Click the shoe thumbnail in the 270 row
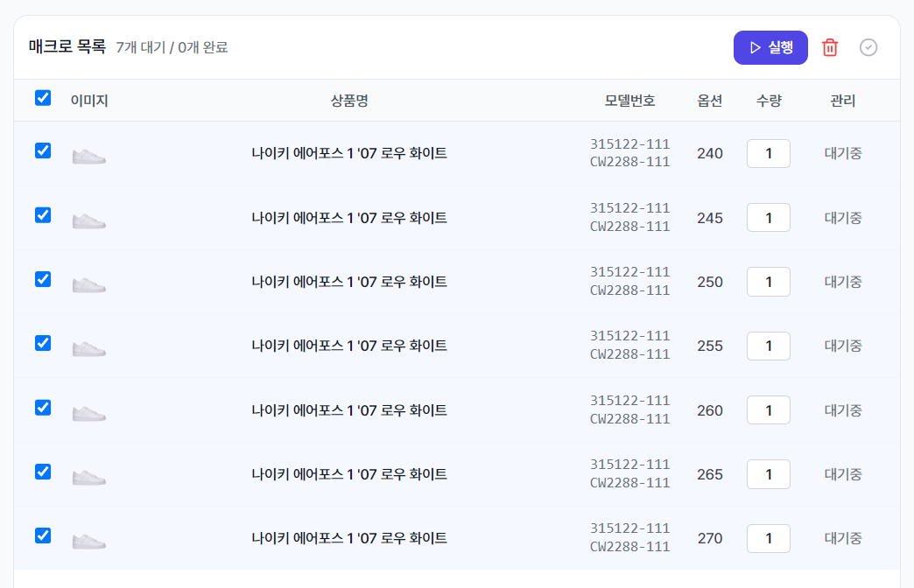Image resolution: width=914 pixels, height=588 pixels. click(x=88, y=542)
